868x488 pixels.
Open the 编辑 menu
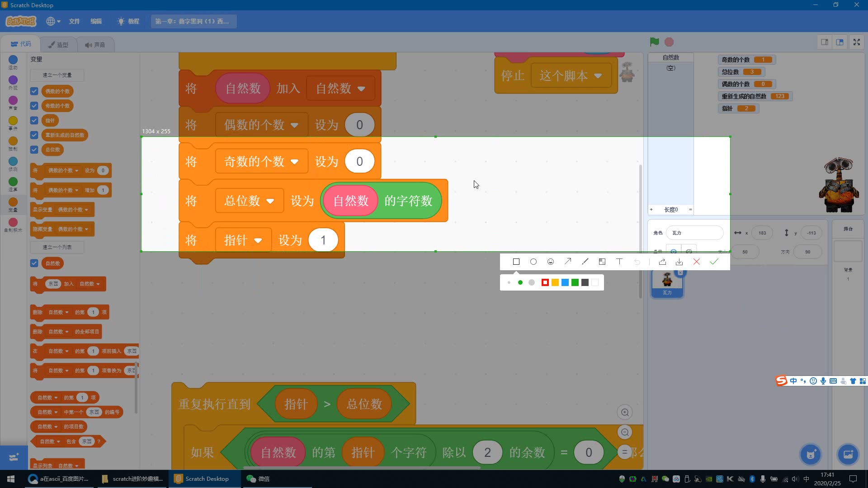click(96, 21)
